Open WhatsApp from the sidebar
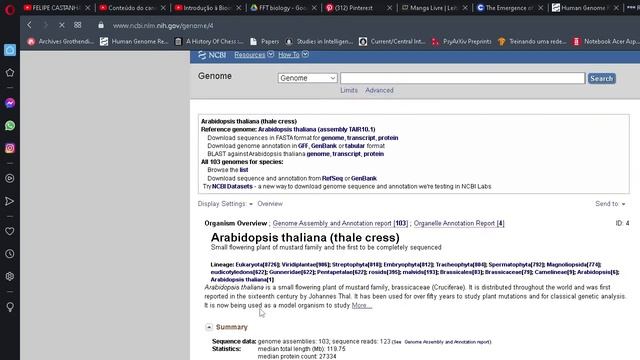 pyautogui.click(x=10, y=125)
